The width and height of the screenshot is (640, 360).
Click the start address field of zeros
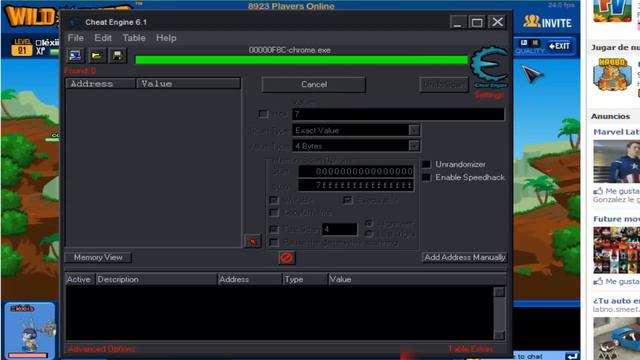356,171
